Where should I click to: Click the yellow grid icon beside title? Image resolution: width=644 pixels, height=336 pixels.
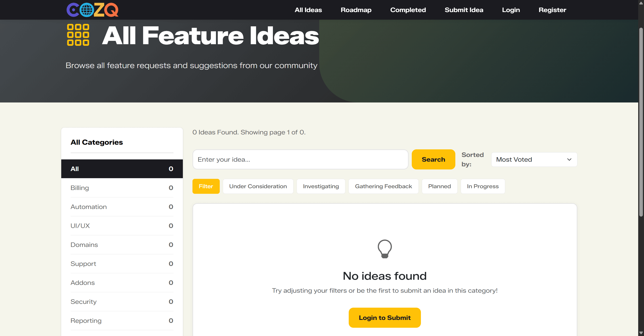click(78, 35)
